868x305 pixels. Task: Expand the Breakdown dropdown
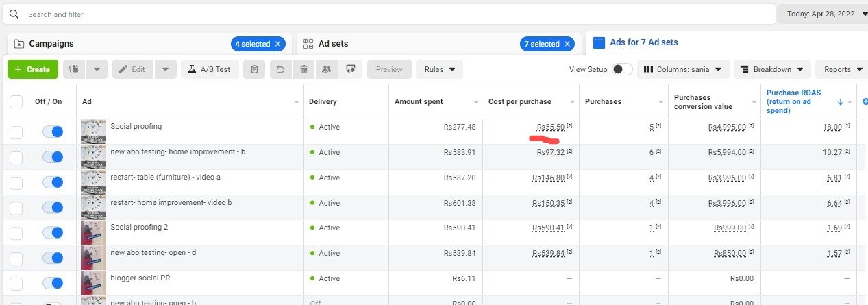[772, 69]
